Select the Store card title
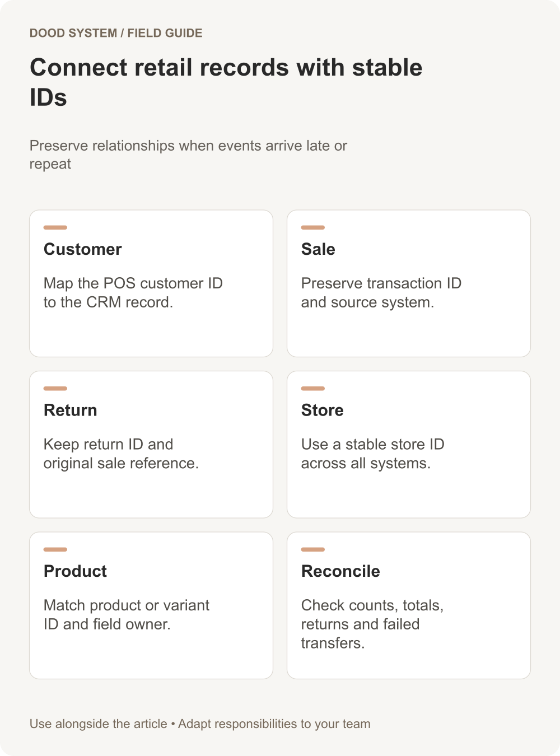 [x=323, y=410]
